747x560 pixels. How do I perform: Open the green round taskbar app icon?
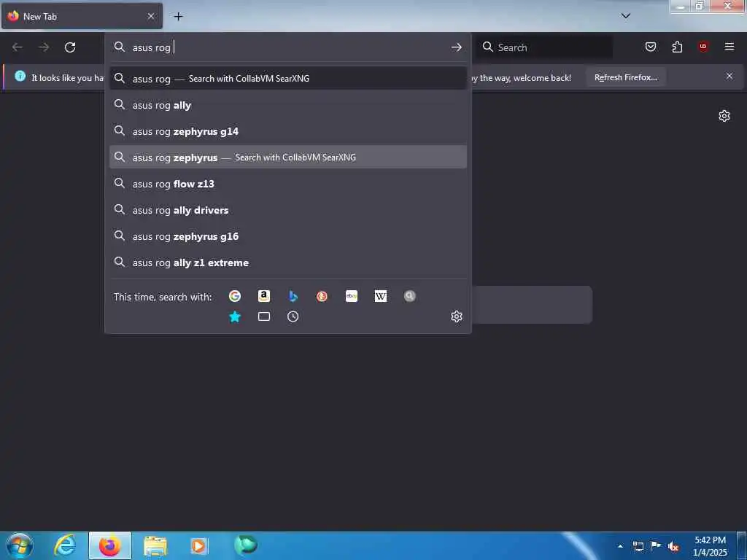(245, 545)
